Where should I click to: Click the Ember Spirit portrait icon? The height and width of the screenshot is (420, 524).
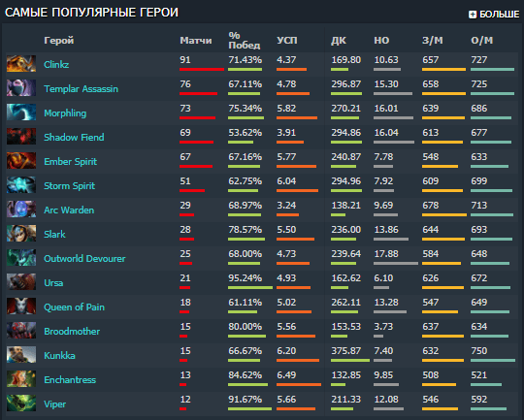pyautogui.click(x=21, y=161)
